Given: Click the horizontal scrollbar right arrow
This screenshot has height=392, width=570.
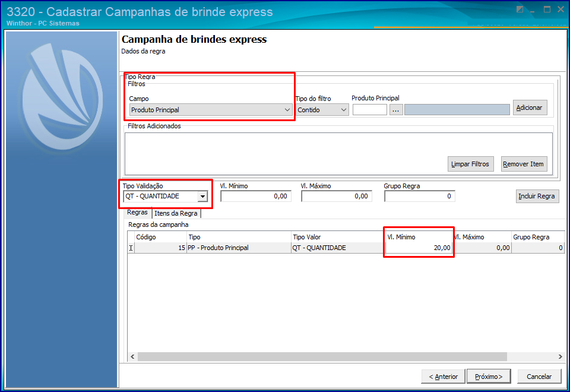Looking at the screenshot, I should (x=560, y=357).
